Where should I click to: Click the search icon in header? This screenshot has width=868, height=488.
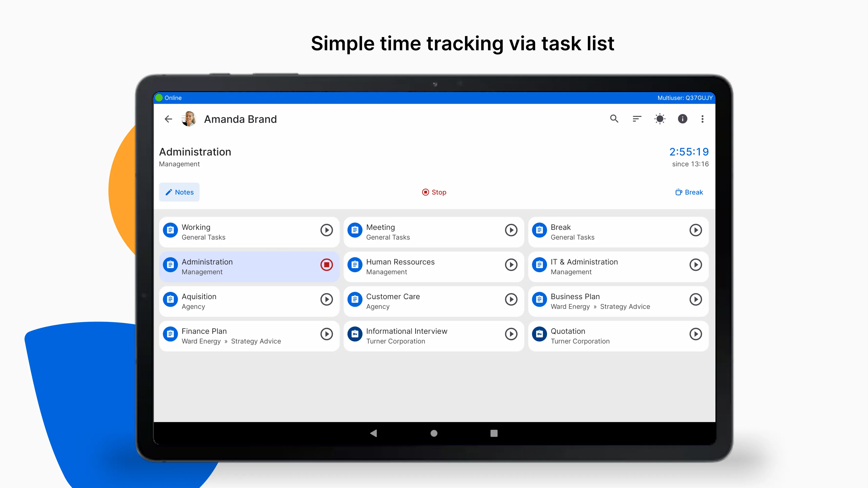pos(614,119)
